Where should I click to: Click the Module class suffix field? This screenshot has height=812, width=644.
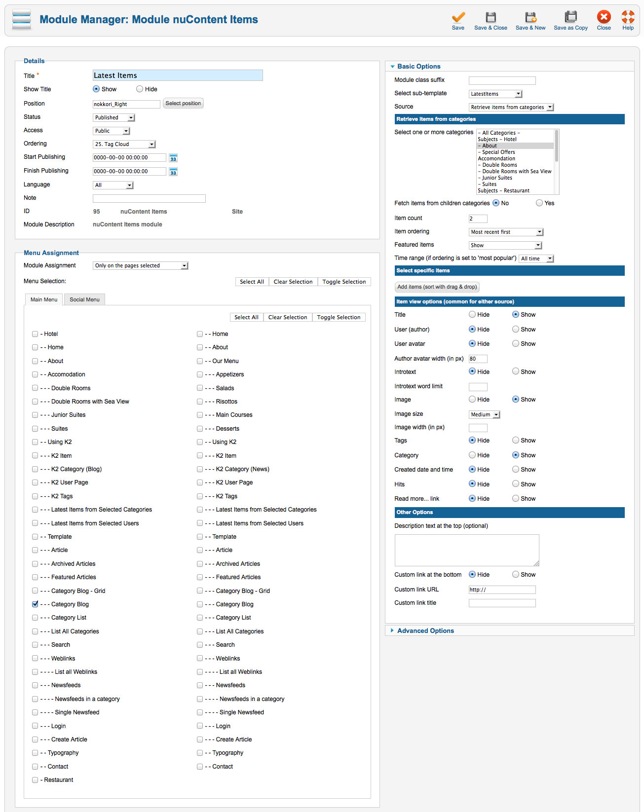(502, 80)
